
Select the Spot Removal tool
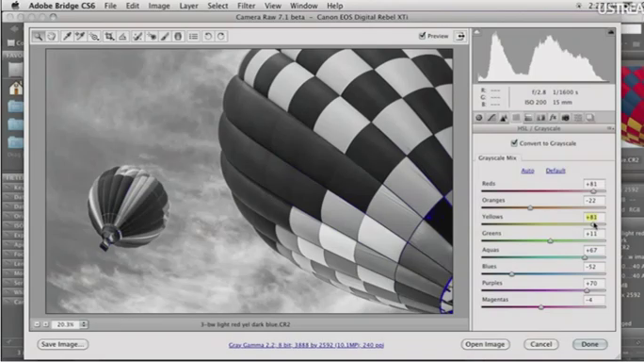pos(137,36)
